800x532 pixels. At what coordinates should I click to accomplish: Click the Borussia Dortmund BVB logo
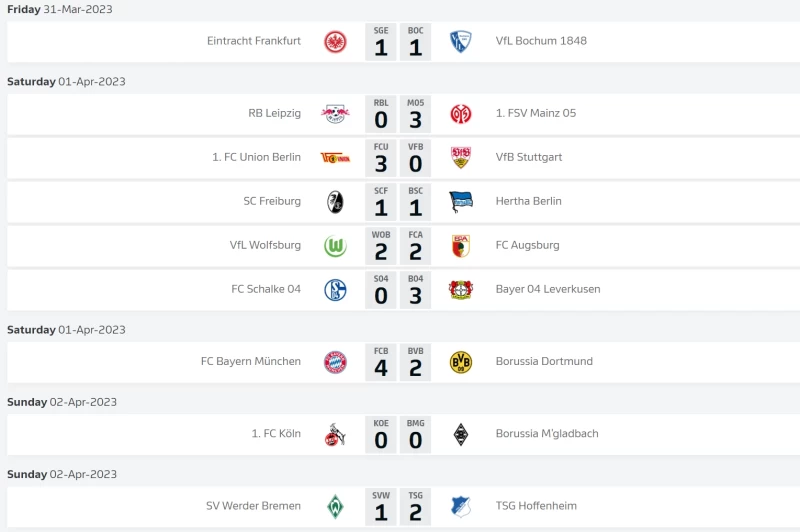pos(460,362)
